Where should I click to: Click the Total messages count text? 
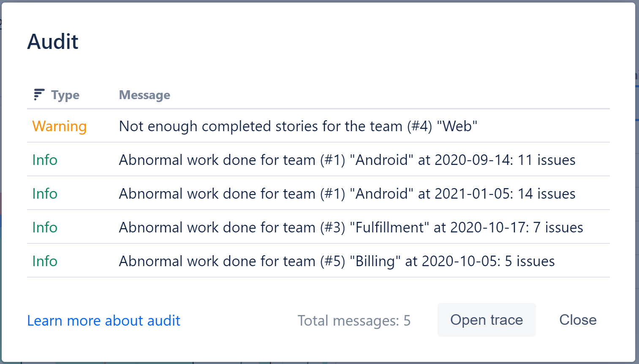pos(354,320)
